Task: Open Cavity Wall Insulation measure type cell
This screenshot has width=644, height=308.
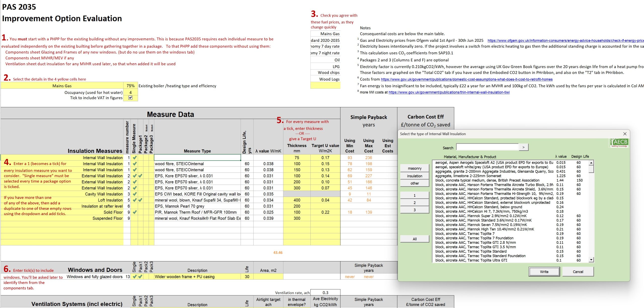Action: (197, 194)
